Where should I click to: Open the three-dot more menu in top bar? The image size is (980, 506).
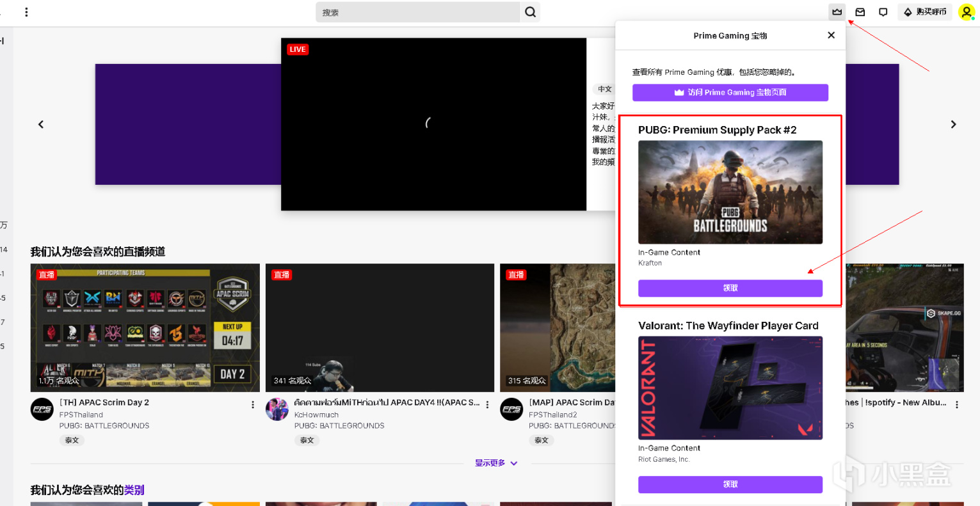click(x=26, y=12)
